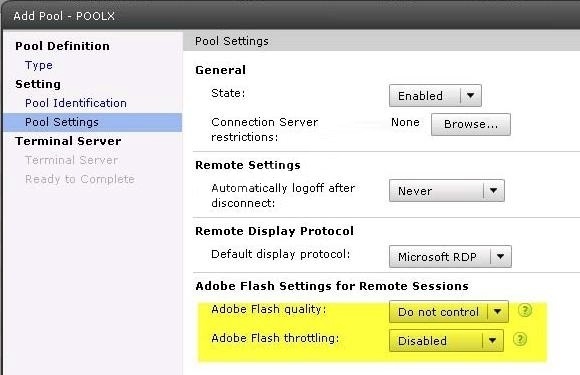Open Adobe Flash quality dropdown arrow

[x=498, y=312]
